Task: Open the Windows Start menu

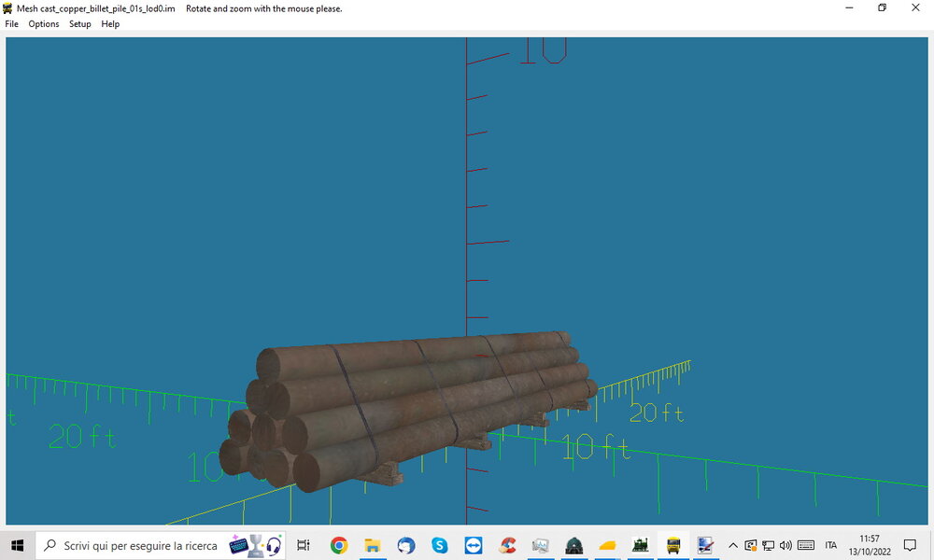Action: 17,545
